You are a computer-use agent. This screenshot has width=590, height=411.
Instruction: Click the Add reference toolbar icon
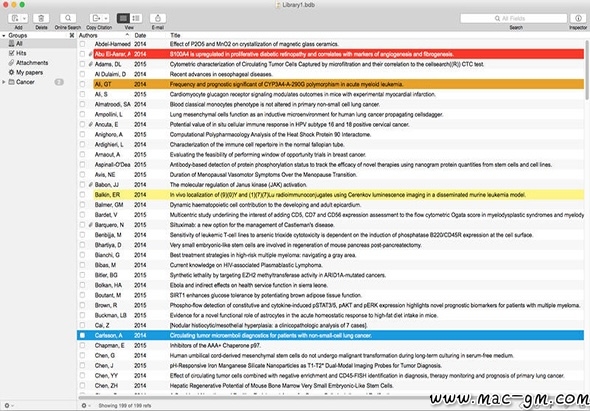14,18
